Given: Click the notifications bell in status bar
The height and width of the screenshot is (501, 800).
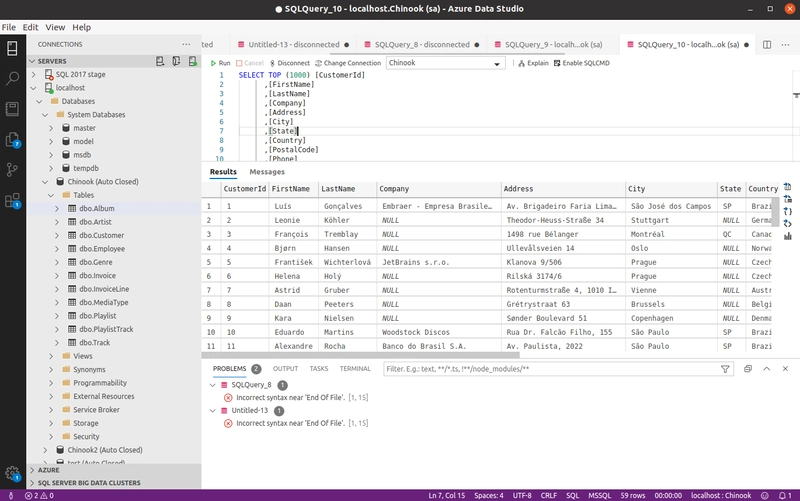Looking at the screenshot, I should coord(785,495).
